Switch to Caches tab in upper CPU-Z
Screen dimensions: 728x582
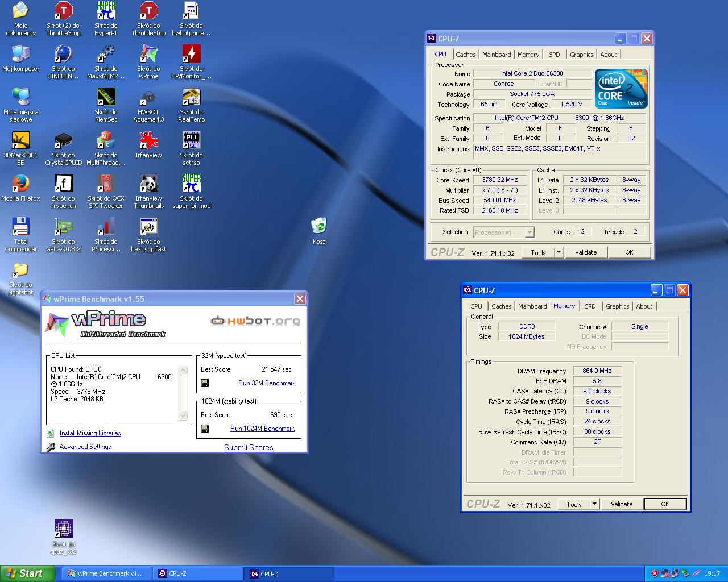coord(465,55)
